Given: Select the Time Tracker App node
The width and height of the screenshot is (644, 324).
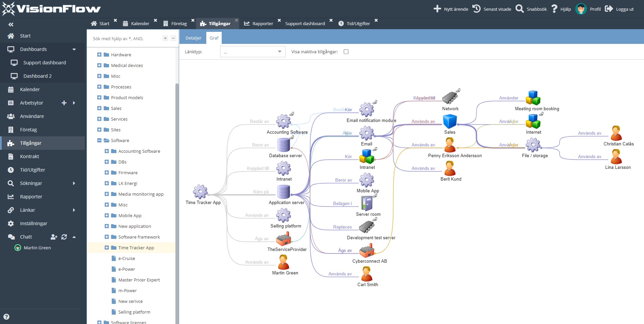Looking at the screenshot, I should 201,191.
